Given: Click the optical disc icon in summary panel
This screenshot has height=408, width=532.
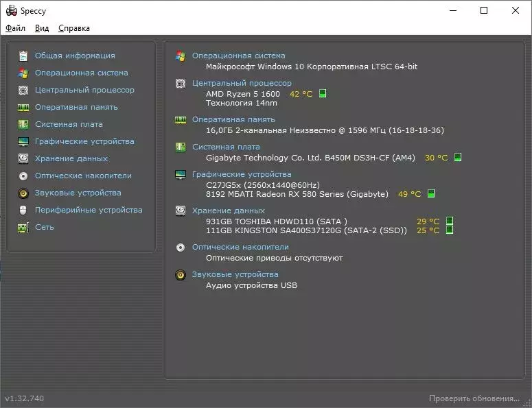Looking at the screenshot, I should pyautogui.click(x=181, y=248).
